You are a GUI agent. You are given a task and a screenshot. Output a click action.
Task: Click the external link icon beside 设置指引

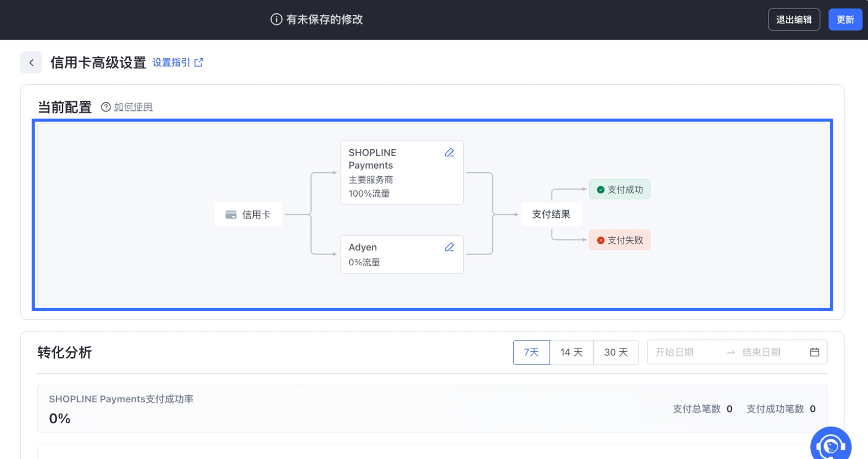tap(199, 62)
